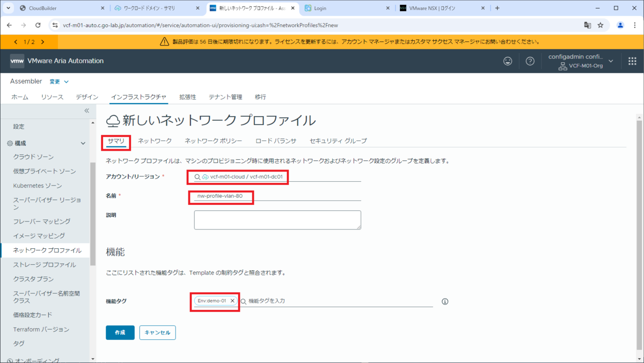Go to the previous notification arrow
Viewport: 644px width, 363px height.
click(16, 42)
